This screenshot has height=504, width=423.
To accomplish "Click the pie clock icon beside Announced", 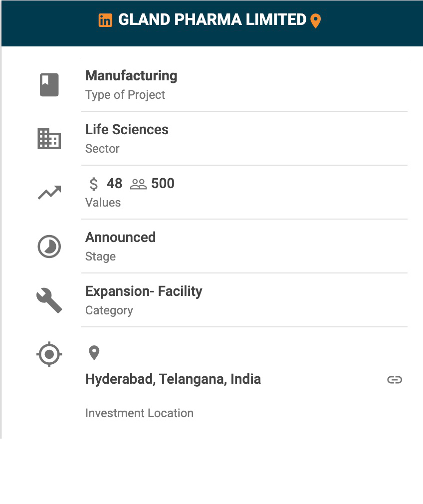I will [49, 247].
